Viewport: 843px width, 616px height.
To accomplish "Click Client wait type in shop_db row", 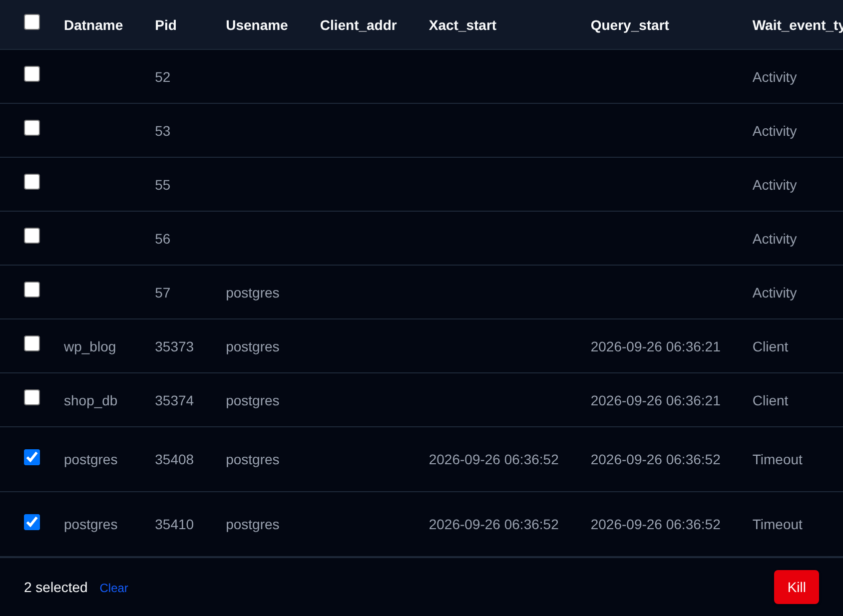I will 770,401.
